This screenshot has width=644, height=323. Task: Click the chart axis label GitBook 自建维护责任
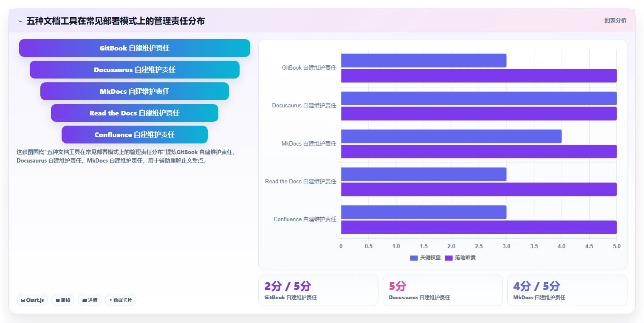pyautogui.click(x=309, y=67)
